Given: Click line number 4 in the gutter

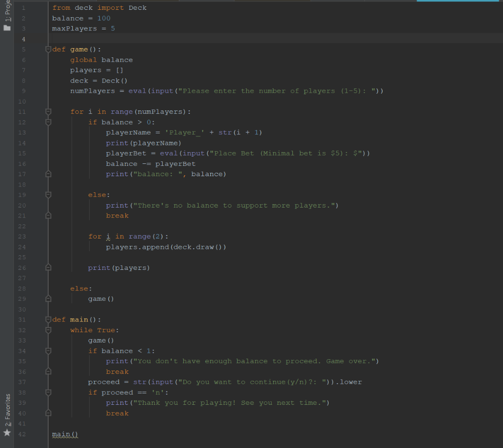Looking at the screenshot, I should coord(24,39).
